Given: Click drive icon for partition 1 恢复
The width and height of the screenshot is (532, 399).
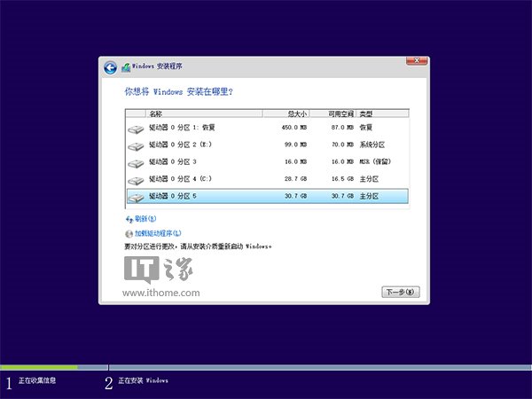Looking at the screenshot, I should 135,128.
